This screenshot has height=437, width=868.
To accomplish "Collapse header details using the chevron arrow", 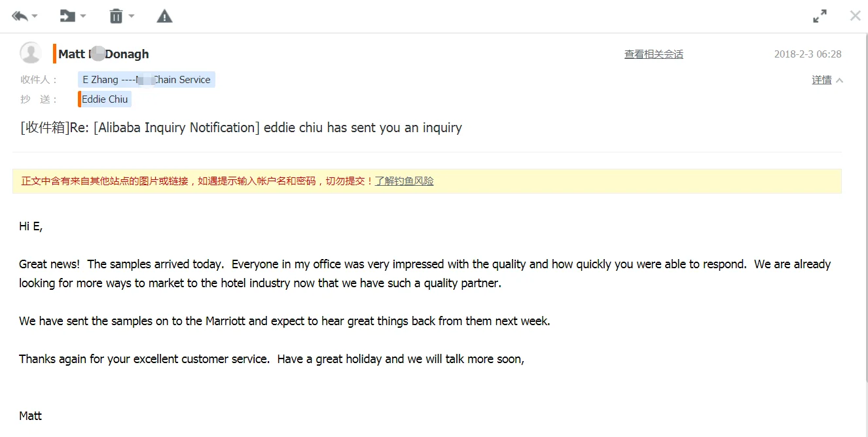I will click(840, 80).
